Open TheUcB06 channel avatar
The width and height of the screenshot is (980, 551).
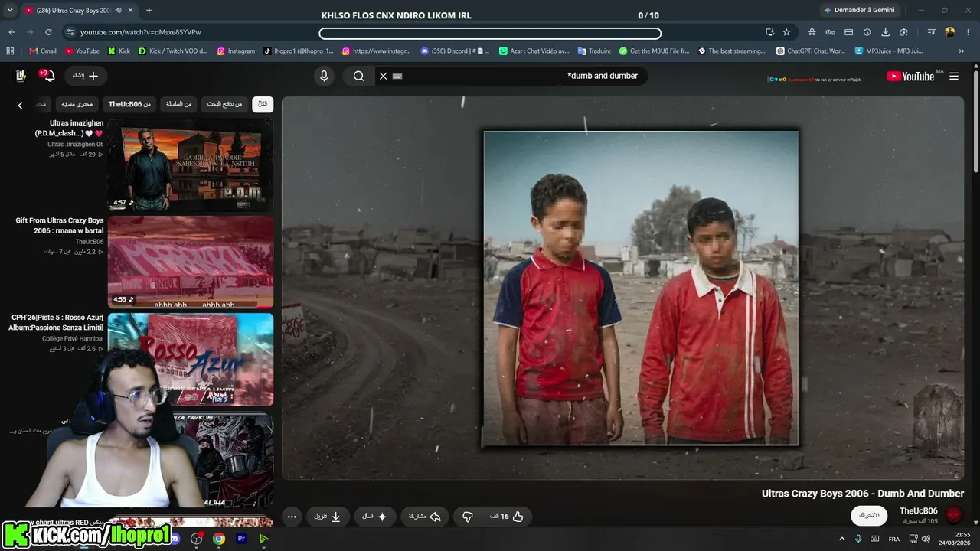tap(954, 514)
